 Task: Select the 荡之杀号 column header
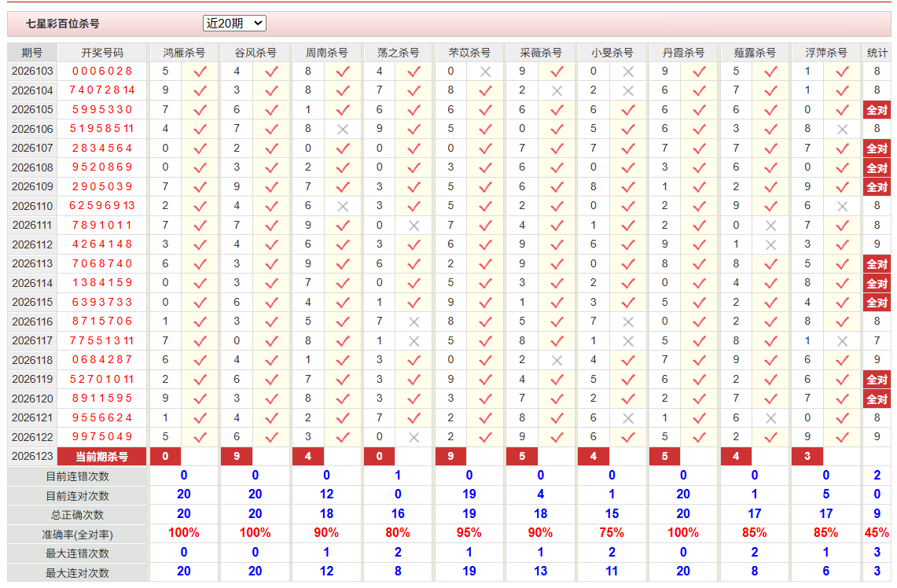[398, 53]
